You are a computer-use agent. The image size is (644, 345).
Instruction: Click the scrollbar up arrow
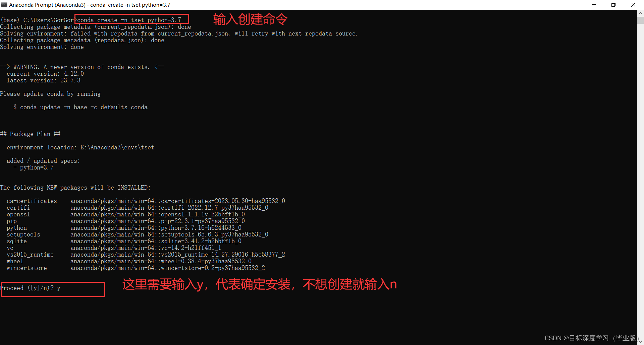coord(640,13)
